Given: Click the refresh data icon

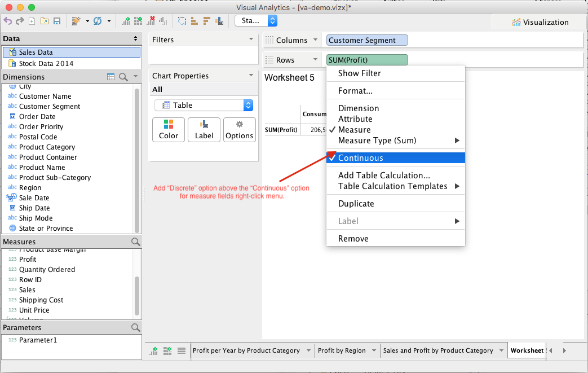Looking at the screenshot, I should [98, 21].
